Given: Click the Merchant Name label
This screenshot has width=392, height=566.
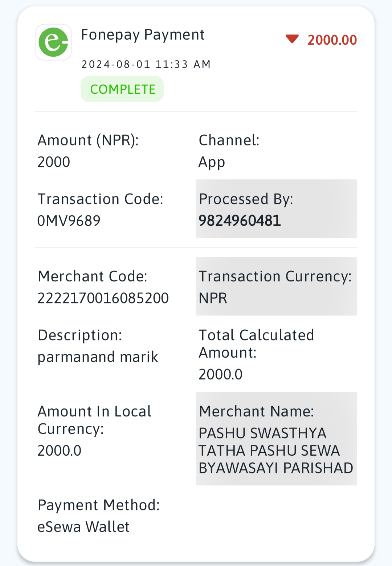Looking at the screenshot, I should pyautogui.click(x=256, y=411).
